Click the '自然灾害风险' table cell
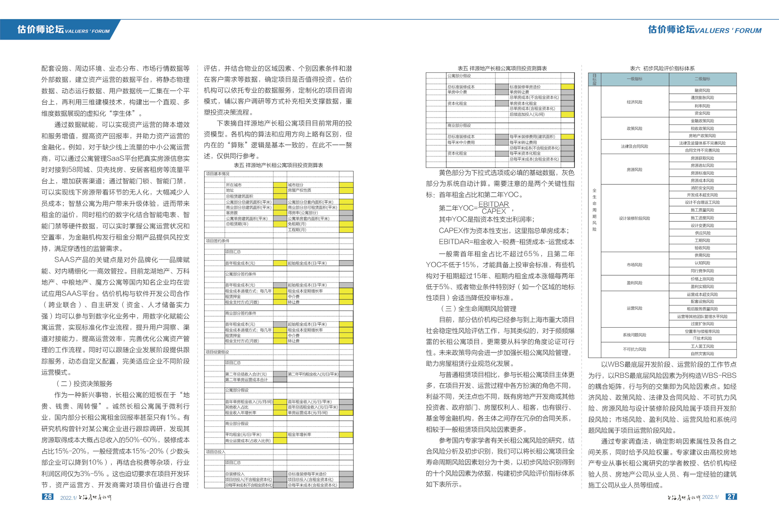Image resolution: width=779 pixels, height=532 pixels. 703,354
